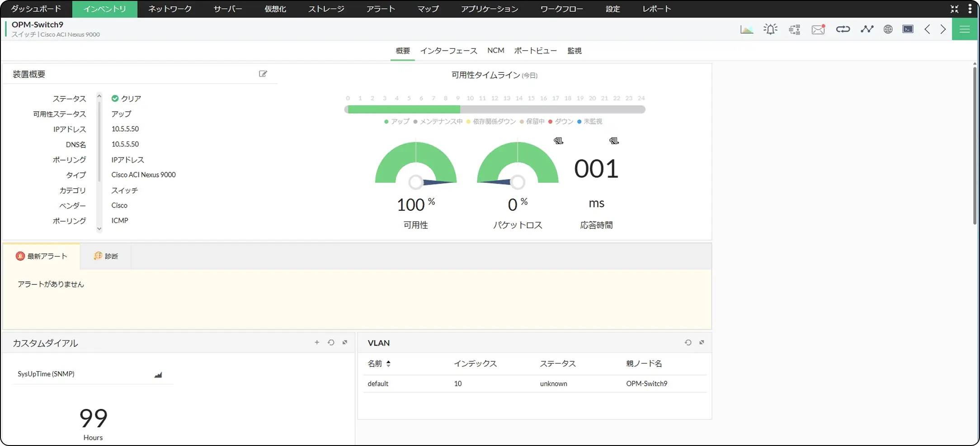This screenshot has height=446, width=980.
Task: Expand the VLAN panel
Action: coord(702,342)
